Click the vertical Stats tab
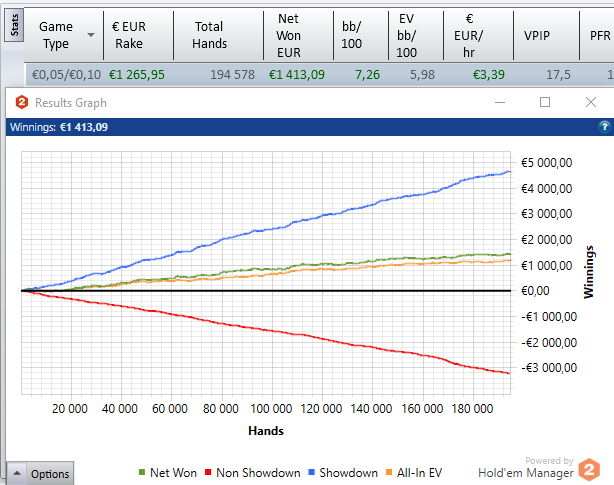This screenshot has width=614, height=485. click(x=14, y=25)
